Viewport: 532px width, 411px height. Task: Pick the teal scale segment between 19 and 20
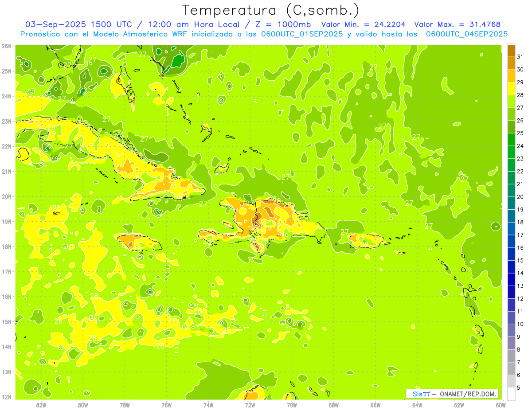(511, 203)
